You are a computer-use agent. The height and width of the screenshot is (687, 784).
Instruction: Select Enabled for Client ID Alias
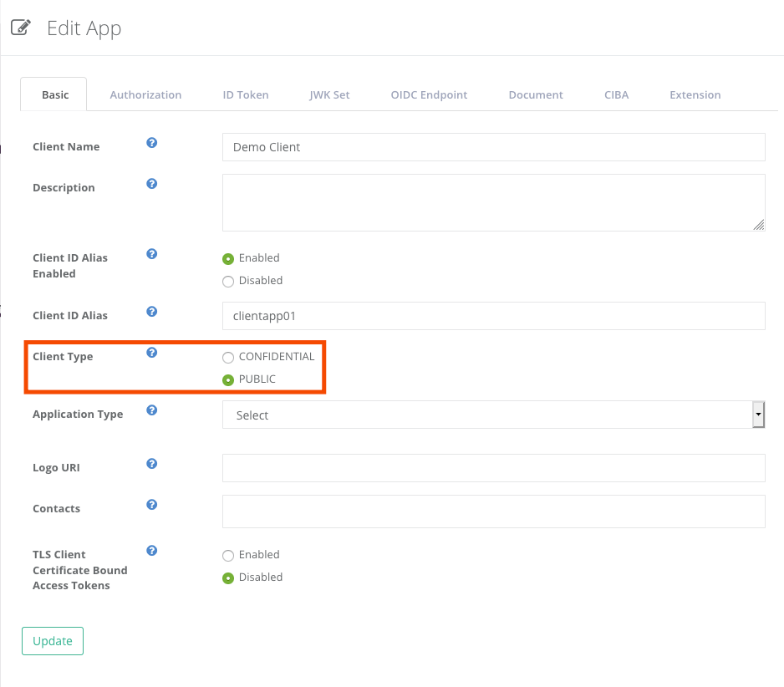click(228, 259)
